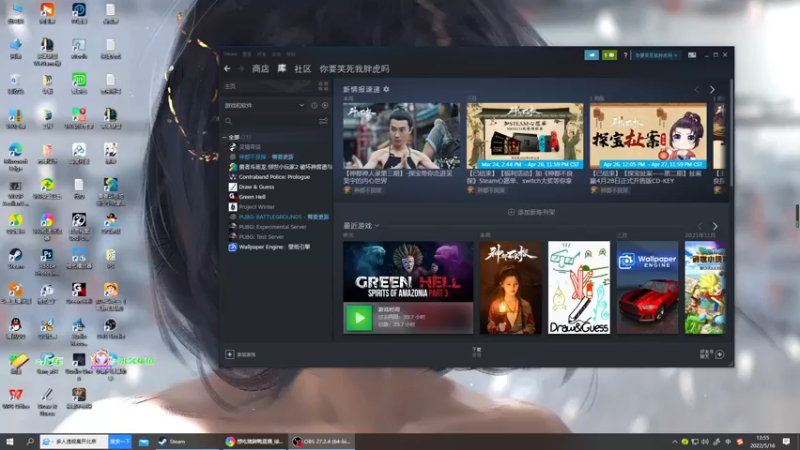This screenshot has height=450, width=800.
Task: Open Microsoft Edge desktop icon
Action: click(x=15, y=157)
